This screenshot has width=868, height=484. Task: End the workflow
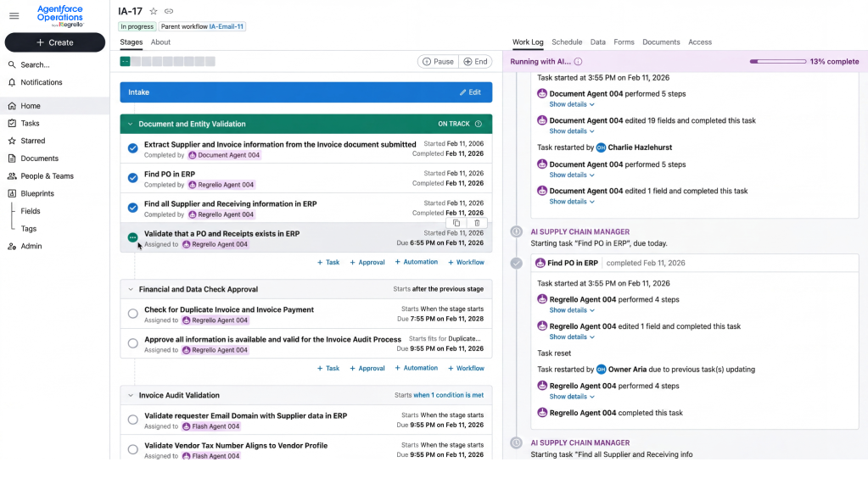pos(475,61)
